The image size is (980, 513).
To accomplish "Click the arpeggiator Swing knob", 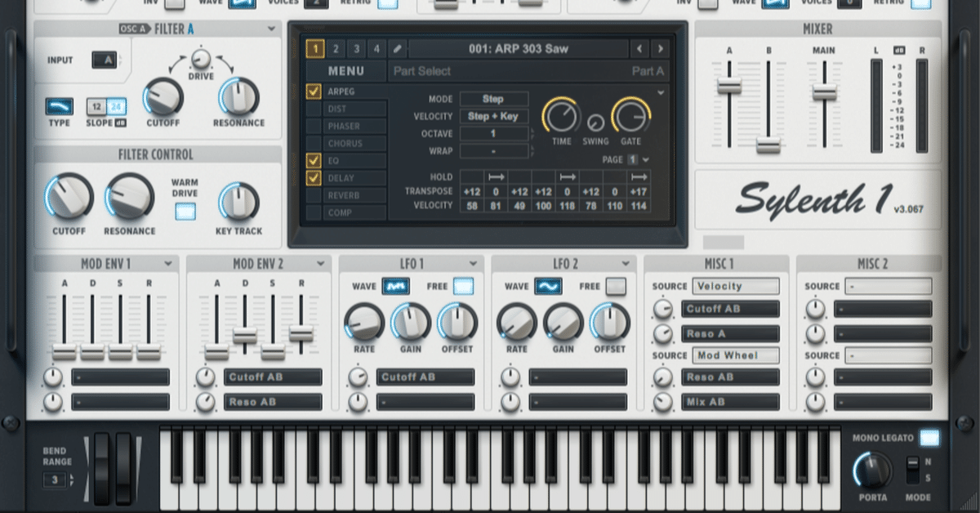I will [596, 123].
